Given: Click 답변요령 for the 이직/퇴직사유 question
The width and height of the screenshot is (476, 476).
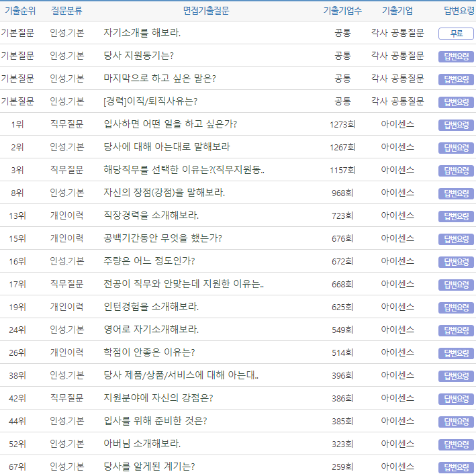Looking at the screenshot, I should pyautogui.click(x=456, y=101).
